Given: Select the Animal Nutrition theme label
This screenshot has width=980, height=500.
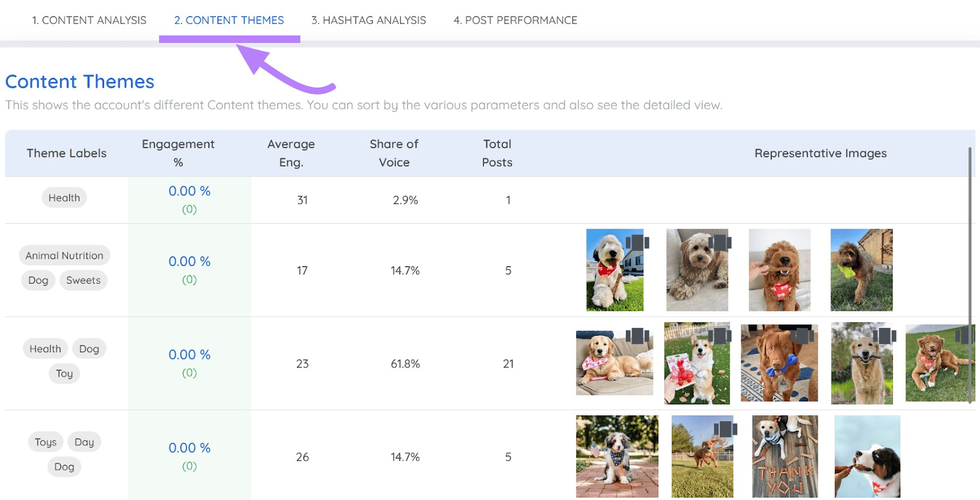Looking at the screenshot, I should coord(64,256).
